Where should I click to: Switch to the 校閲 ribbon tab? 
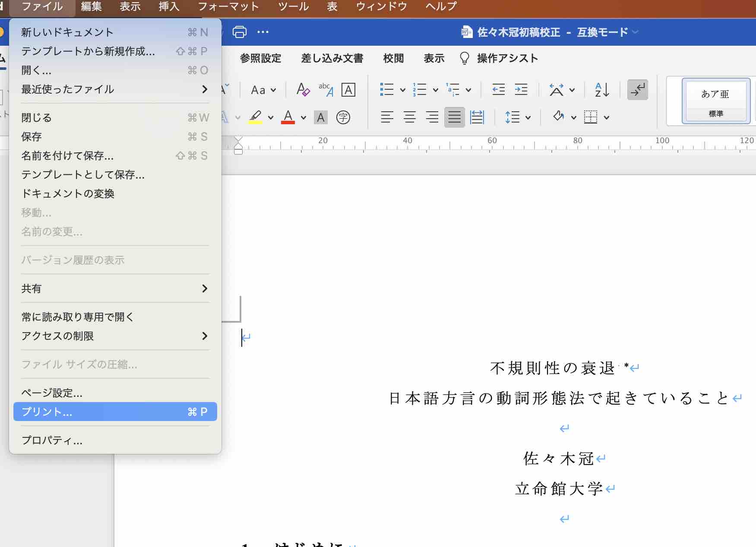coord(394,58)
